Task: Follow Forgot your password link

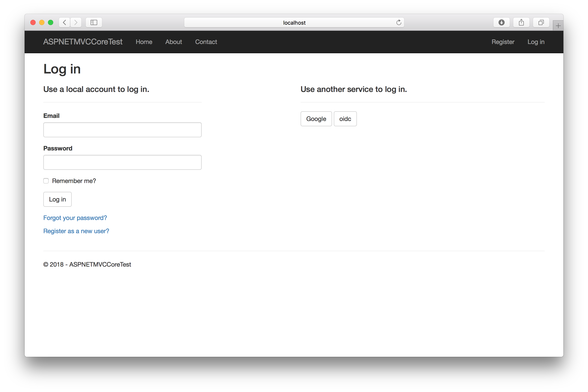Action: click(75, 218)
